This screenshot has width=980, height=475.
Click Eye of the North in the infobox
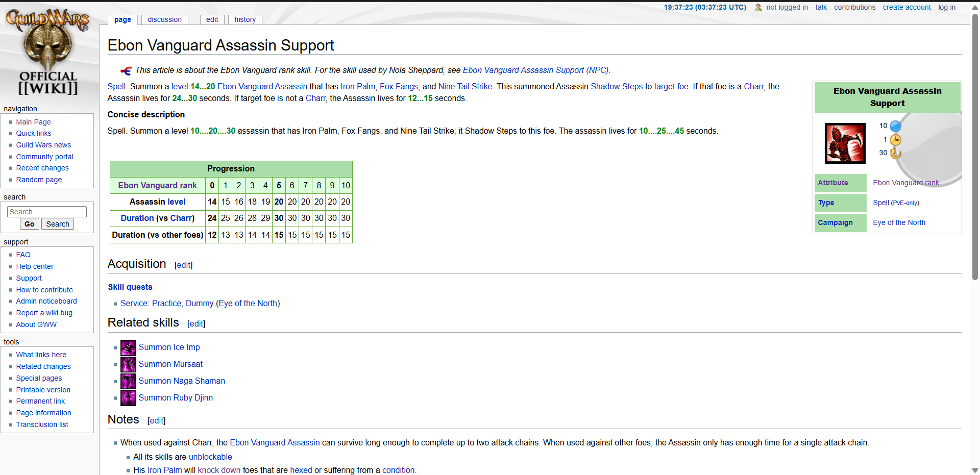899,222
